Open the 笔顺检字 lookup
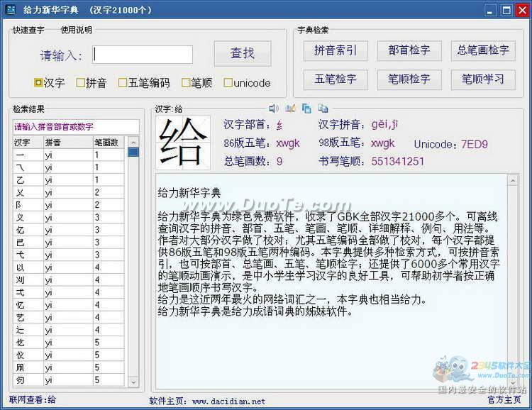 [x=409, y=79]
